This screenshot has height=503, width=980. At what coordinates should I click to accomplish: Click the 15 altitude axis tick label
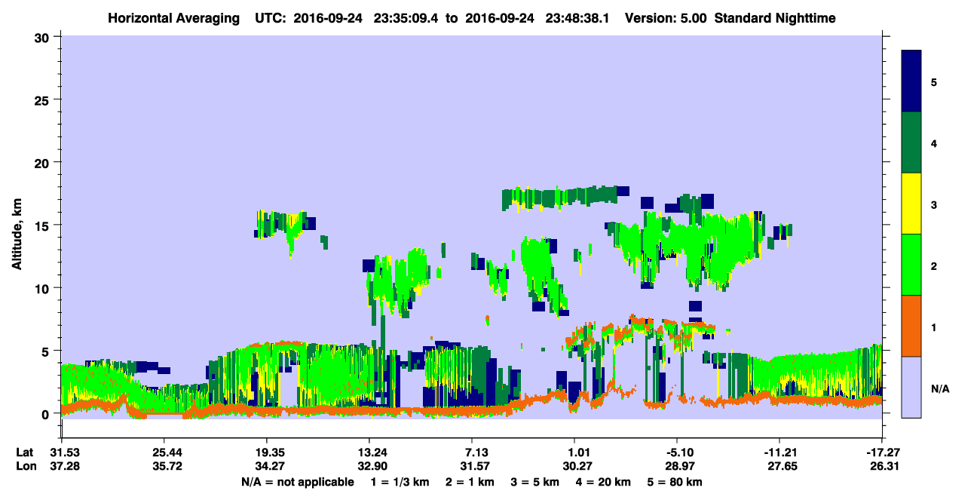43,225
